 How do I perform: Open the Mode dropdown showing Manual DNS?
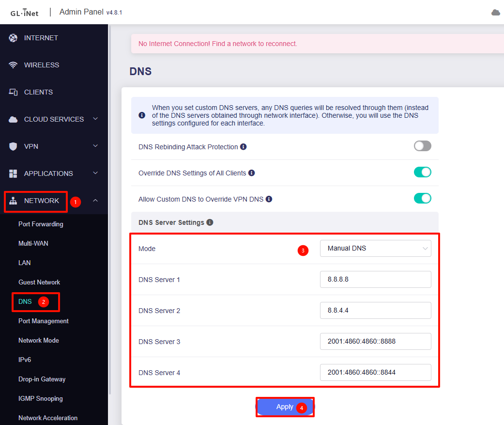coord(375,249)
